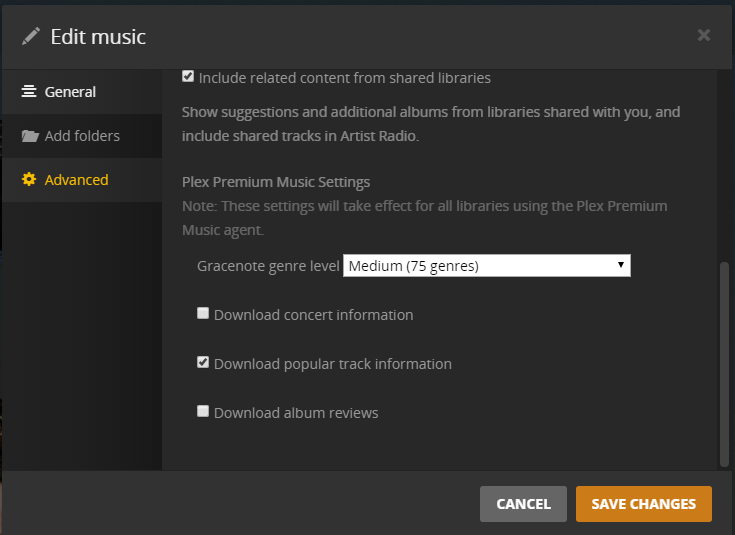Click the dropdown arrow on Medium (75 genres)
Screen dimensions: 735x535
pyautogui.click(x=621, y=265)
